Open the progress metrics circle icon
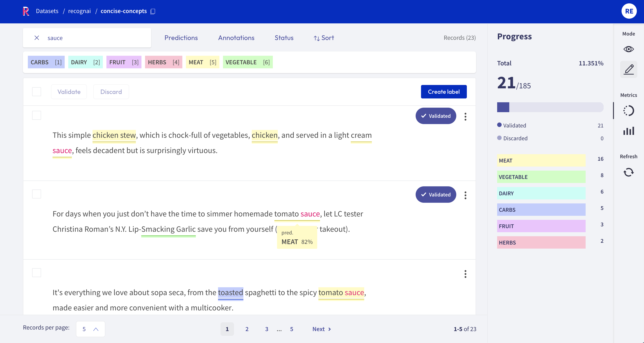The height and width of the screenshot is (343, 644). coord(629,111)
